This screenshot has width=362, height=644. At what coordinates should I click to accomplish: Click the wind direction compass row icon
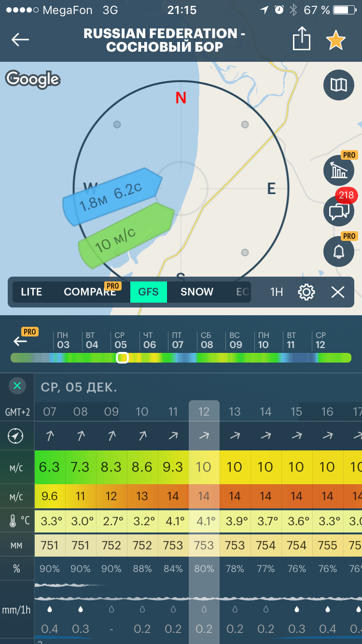point(16,436)
